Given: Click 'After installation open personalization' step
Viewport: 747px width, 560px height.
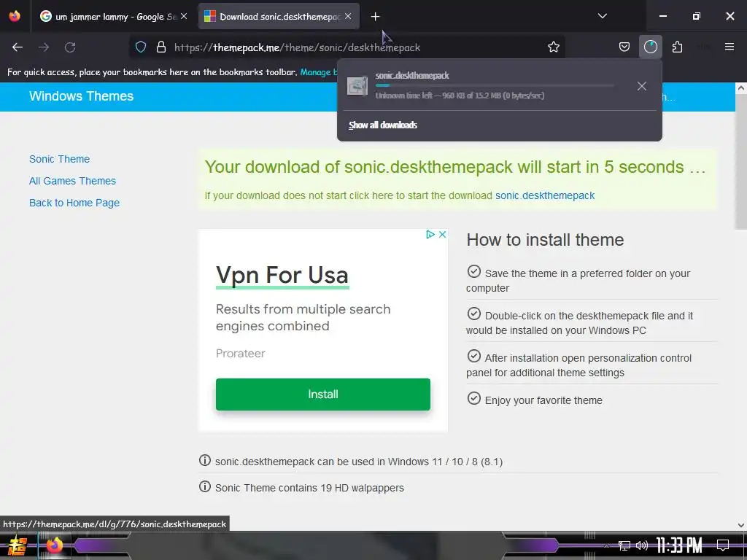Looking at the screenshot, I should click(578, 365).
